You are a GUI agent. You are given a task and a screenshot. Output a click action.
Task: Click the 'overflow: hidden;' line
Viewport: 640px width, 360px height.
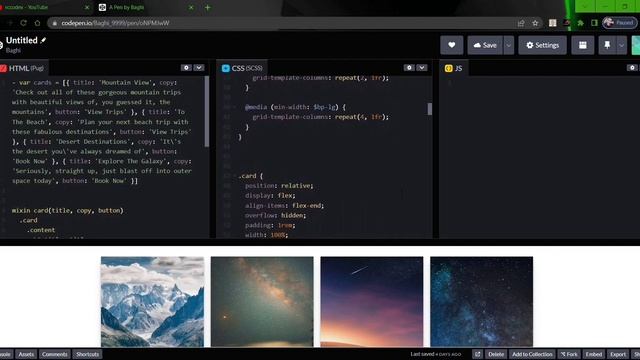(x=276, y=215)
